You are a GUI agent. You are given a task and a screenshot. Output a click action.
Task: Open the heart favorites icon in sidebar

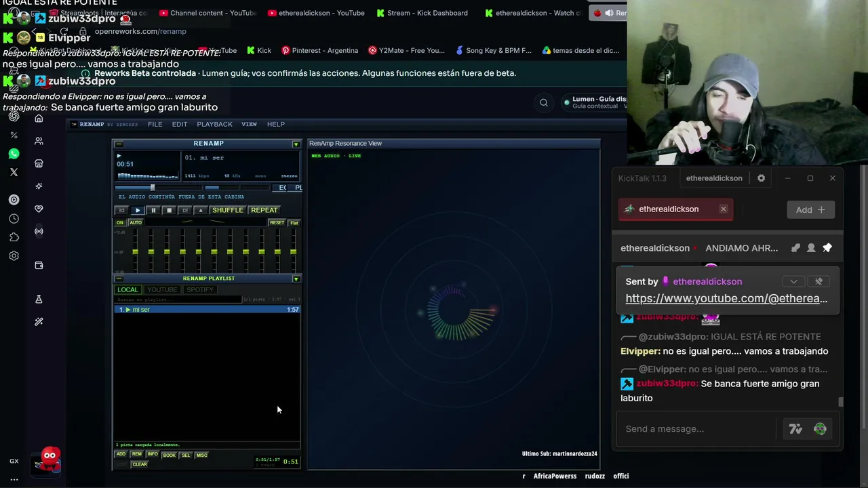(x=39, y=209)
